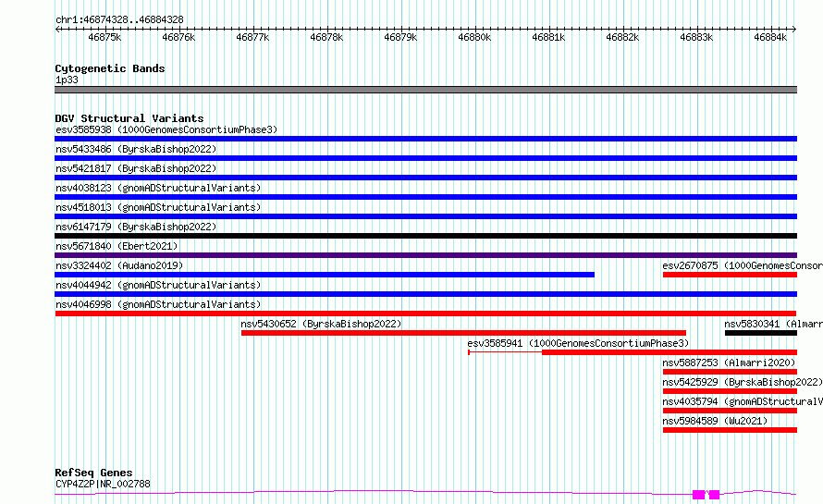
Task: Click the black bar under nsv5830341
Action: 761,333
